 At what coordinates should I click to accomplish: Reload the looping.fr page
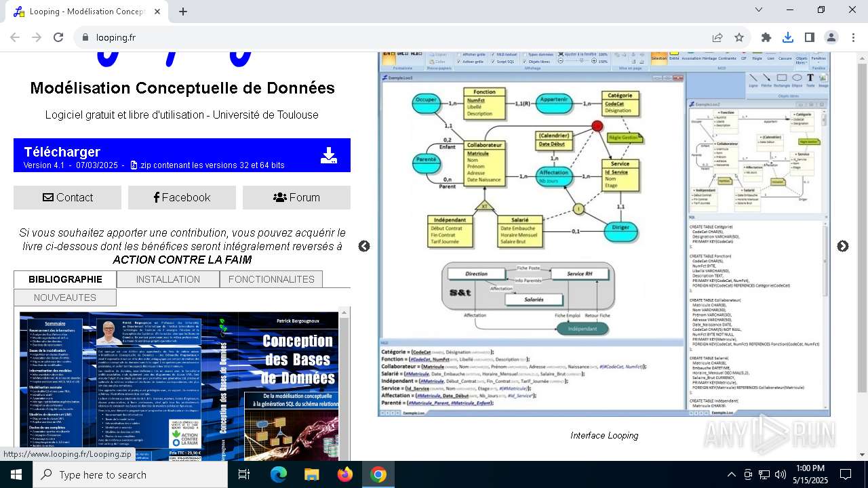(58, 38)
